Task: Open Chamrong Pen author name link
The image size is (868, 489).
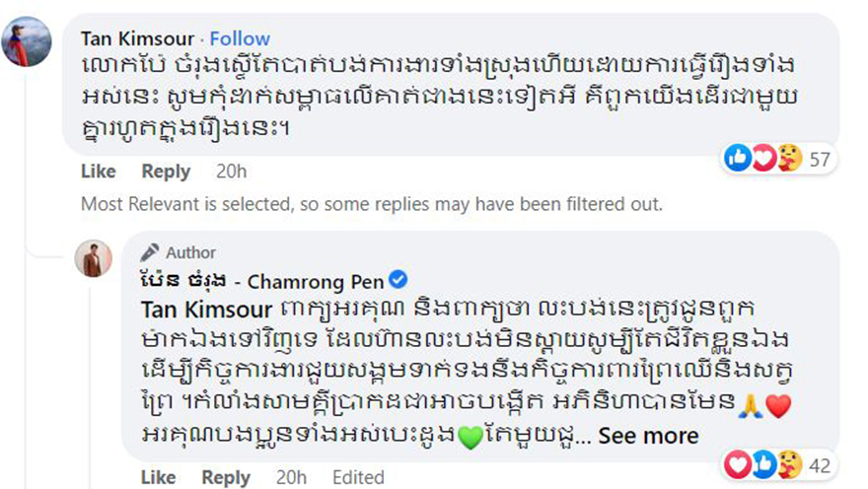Action: tap(263, 281)
